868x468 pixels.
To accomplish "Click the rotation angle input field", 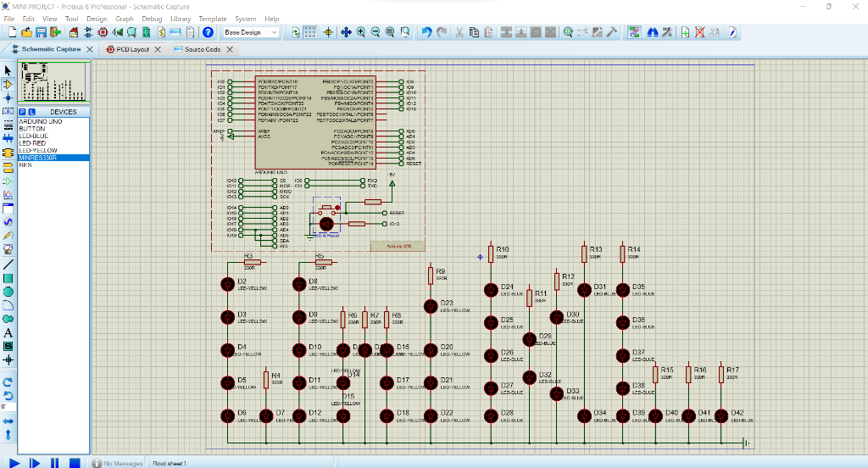I will coord(8,406).
